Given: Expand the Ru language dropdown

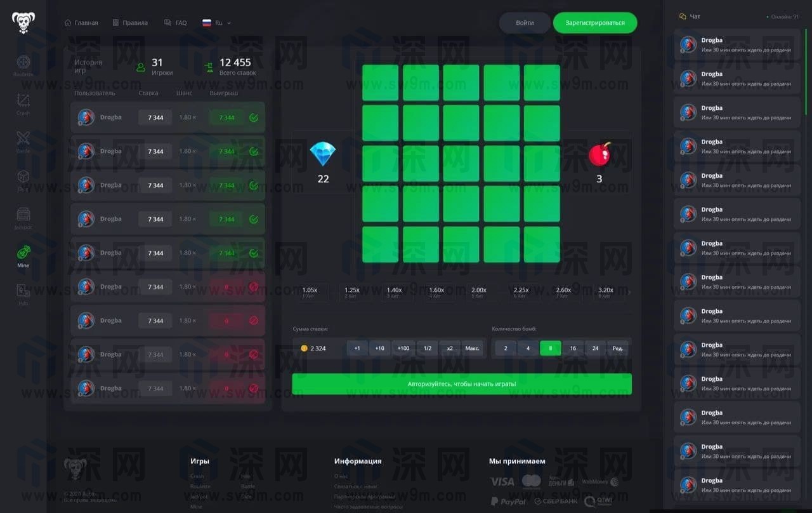Looking at the screenshot, I should coord(216,23).
